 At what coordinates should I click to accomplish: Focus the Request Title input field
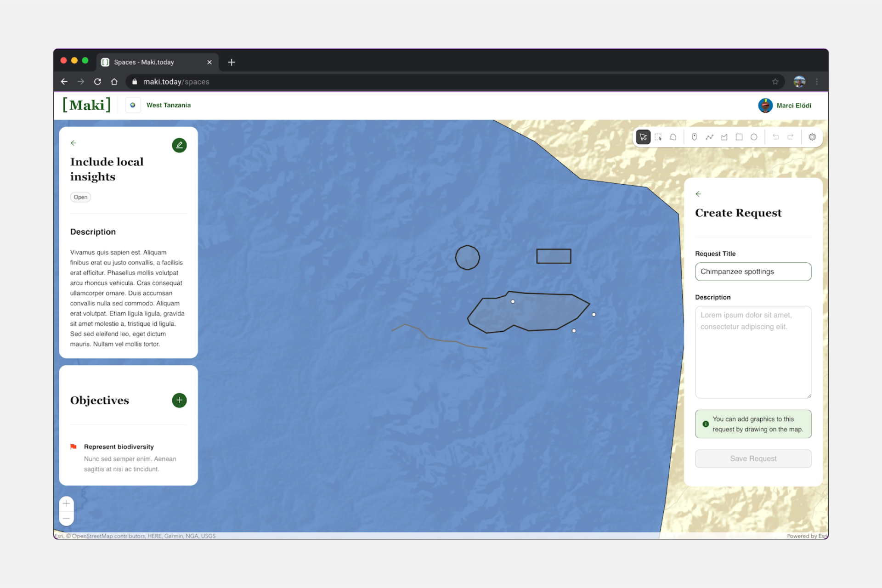point(753,271)
